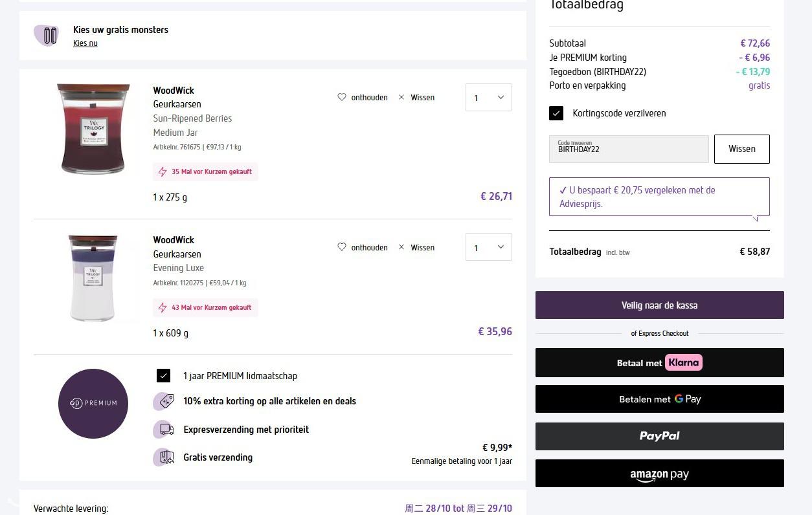Click X remove icon for Evening Luxe

point(401,247)
